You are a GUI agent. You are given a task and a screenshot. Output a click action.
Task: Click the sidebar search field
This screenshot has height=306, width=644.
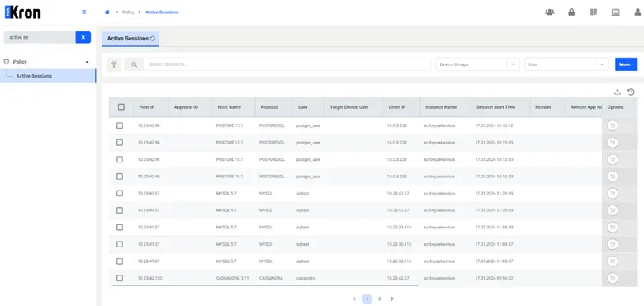(40, 37)
